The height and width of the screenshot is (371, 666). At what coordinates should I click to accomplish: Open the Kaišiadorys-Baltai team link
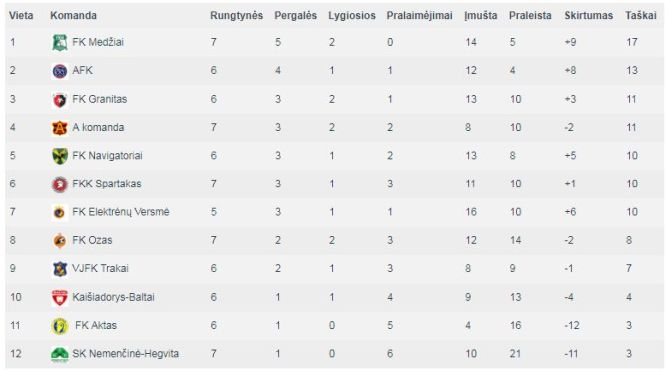[x=113, y=297]
